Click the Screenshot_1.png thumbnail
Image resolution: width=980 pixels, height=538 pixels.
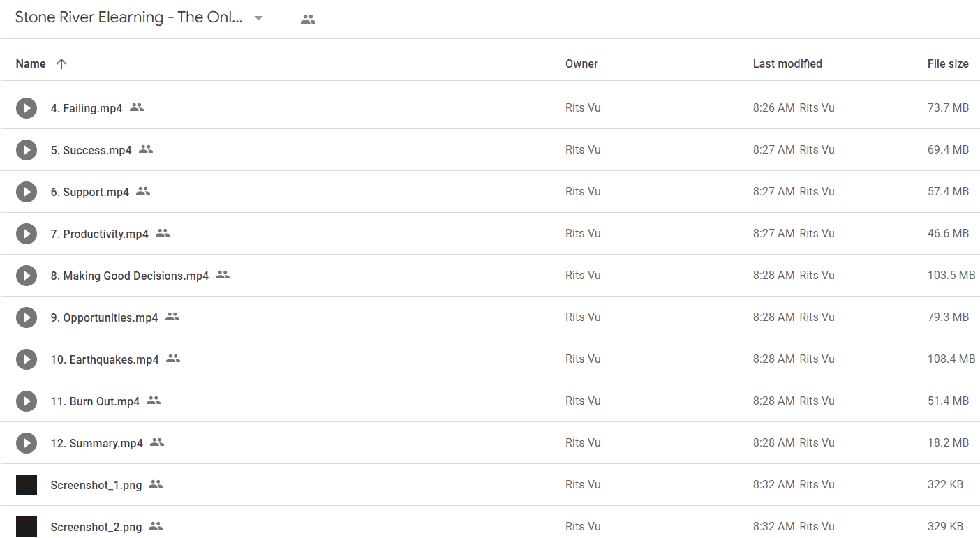click(x=27, y=485)
